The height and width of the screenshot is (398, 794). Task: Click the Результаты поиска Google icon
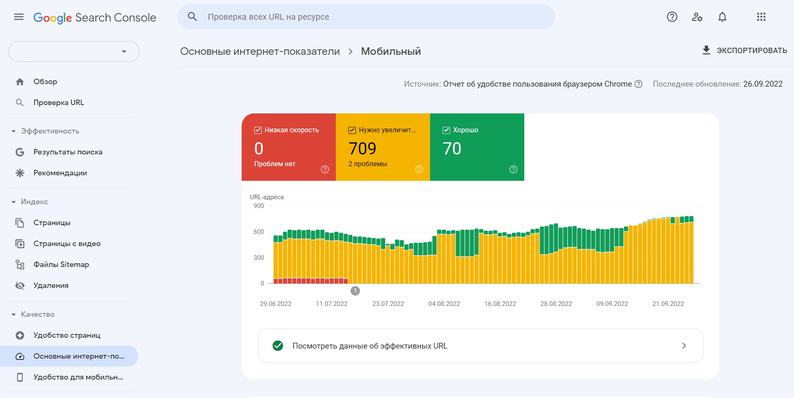click(20, 152)
